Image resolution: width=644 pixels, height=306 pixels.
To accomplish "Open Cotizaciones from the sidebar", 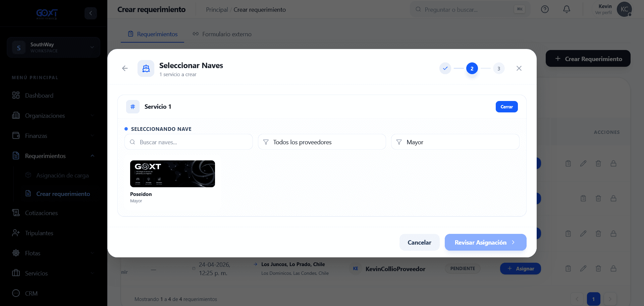I will (x=41, y=213).
